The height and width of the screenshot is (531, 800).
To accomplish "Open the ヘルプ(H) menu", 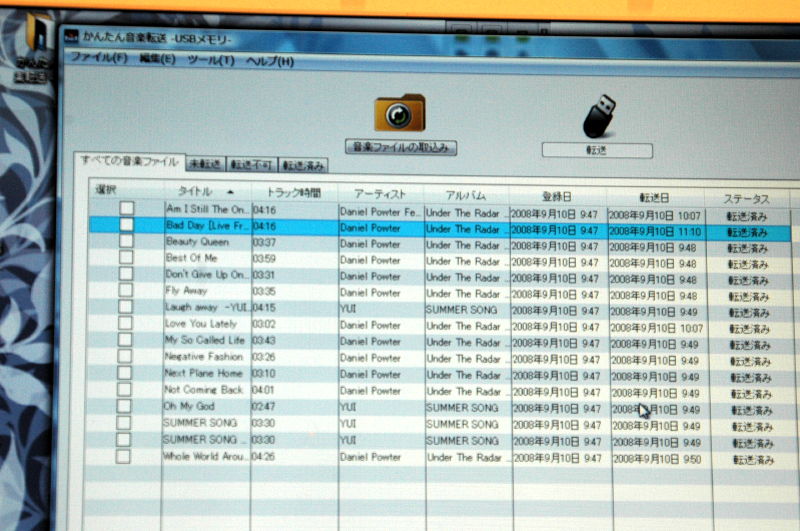I will tap(270, 61).
